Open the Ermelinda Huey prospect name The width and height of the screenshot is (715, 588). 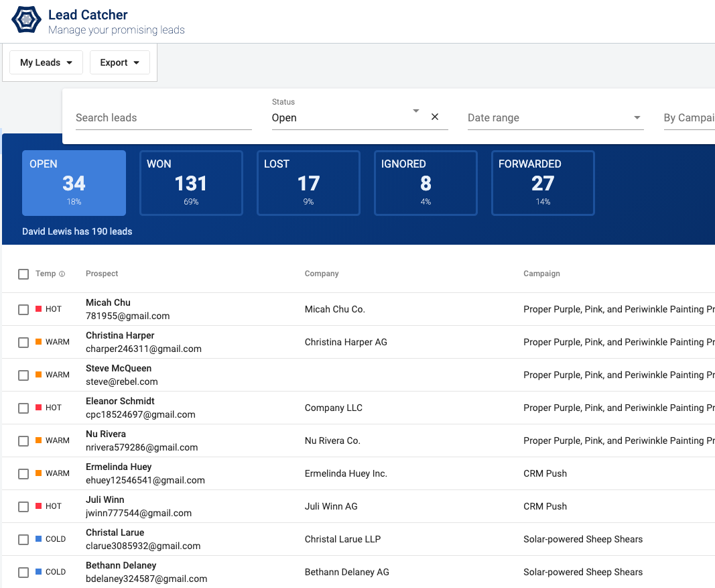click(x=119, y=467)
